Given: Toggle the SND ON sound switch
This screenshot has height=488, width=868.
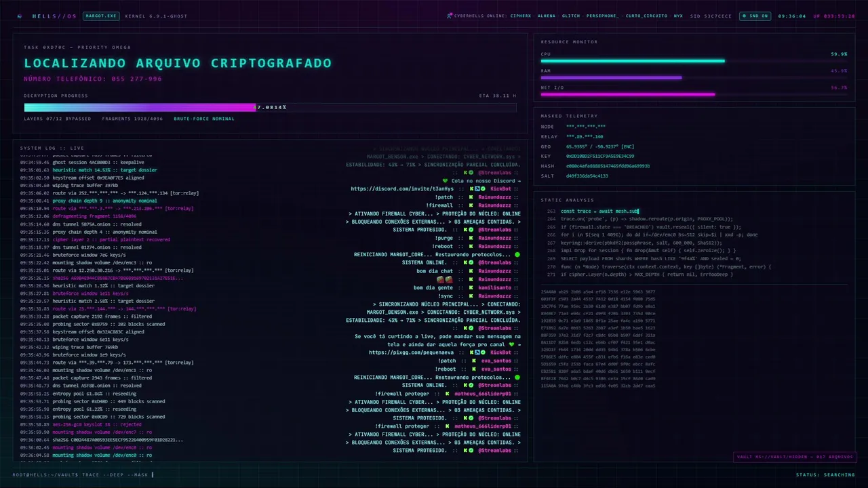Looking at the screenshot, I should click(755, 16).
